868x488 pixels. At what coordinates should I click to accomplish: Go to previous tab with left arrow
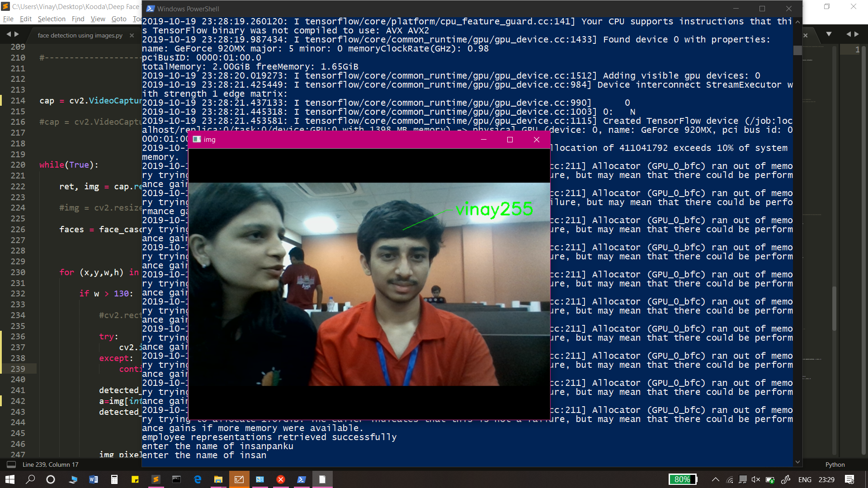pyautogui.click(x=8, y=34)
